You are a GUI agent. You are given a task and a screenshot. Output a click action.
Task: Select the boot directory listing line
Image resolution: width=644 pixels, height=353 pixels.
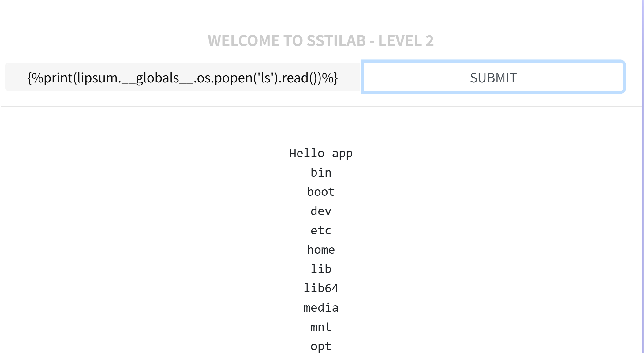point(321,192)
